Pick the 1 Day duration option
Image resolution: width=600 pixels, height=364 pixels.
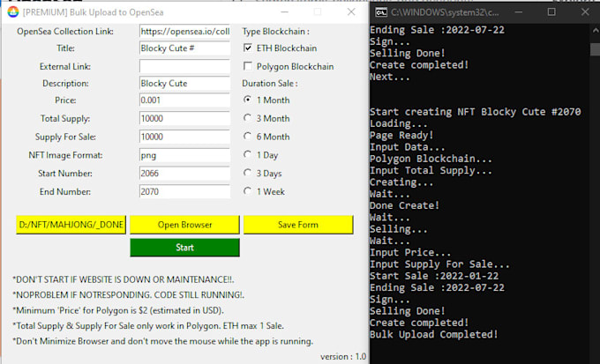point(248,155)
